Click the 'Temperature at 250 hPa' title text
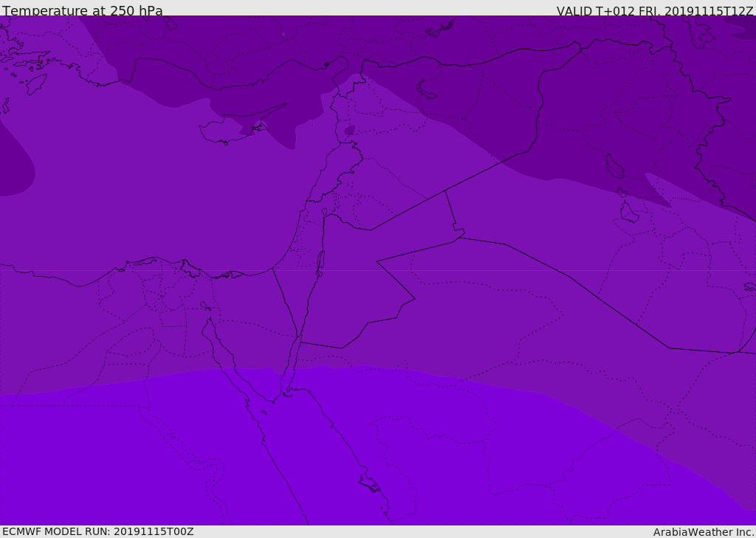Screen dimensions: 756x538 [x=83, y=10]
